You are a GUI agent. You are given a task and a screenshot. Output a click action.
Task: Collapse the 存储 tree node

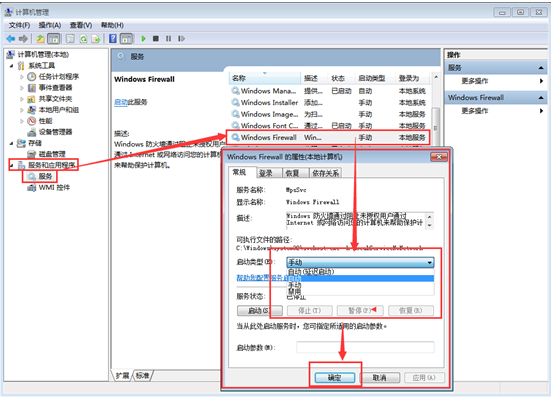point(12,143)
